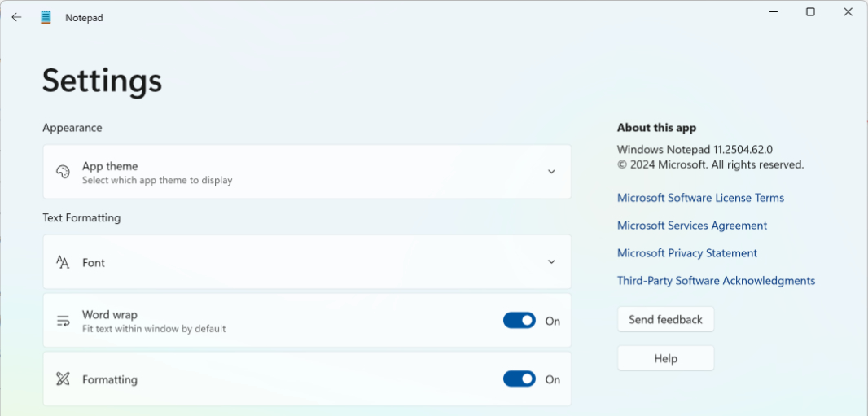The width and height of the screenshot is (868, 416).
Task: Open Microsoft Services Agreement link
Action: (692, 226)
